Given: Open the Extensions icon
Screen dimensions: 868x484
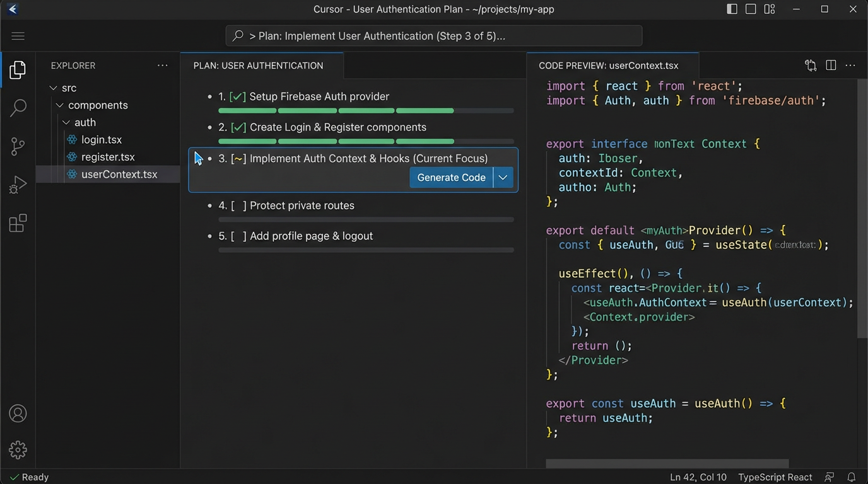Looking at the screenshot, I should [x=17, y=222].
